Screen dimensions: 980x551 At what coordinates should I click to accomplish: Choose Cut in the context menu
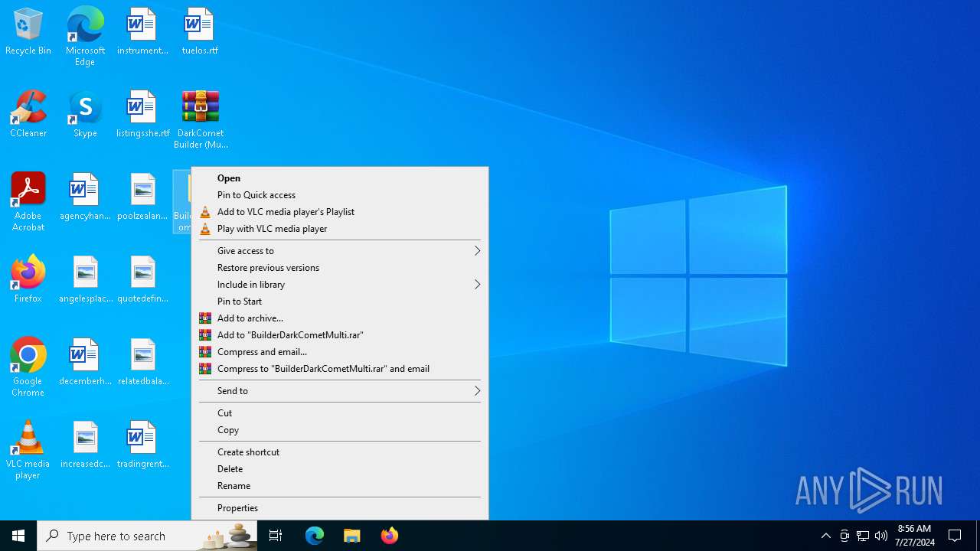coord(339,413)
